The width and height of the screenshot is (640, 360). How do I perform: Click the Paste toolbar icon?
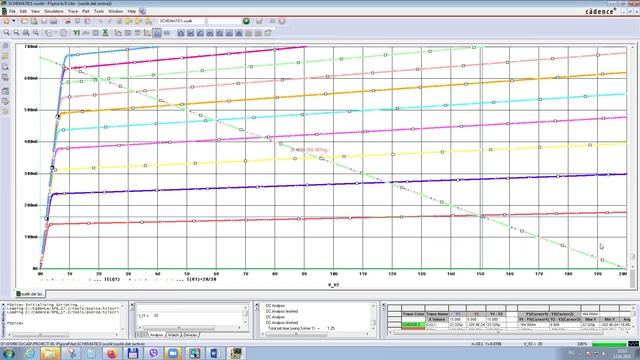coord(87,21)
